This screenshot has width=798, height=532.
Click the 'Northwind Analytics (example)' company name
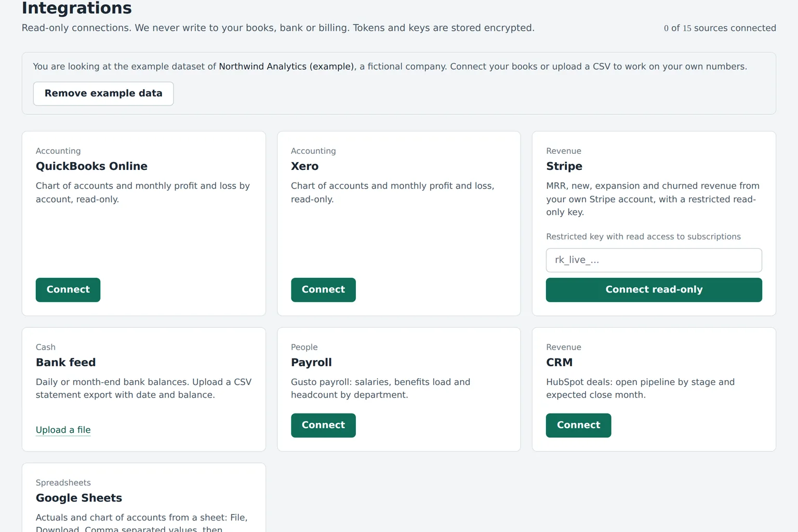[286, 66]
